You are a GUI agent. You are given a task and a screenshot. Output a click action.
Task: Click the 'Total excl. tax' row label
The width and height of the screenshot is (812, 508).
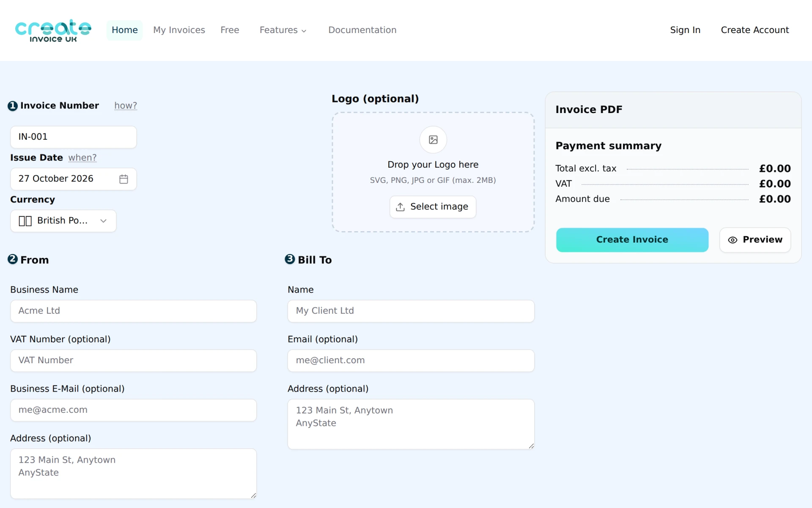pos(586,168)
